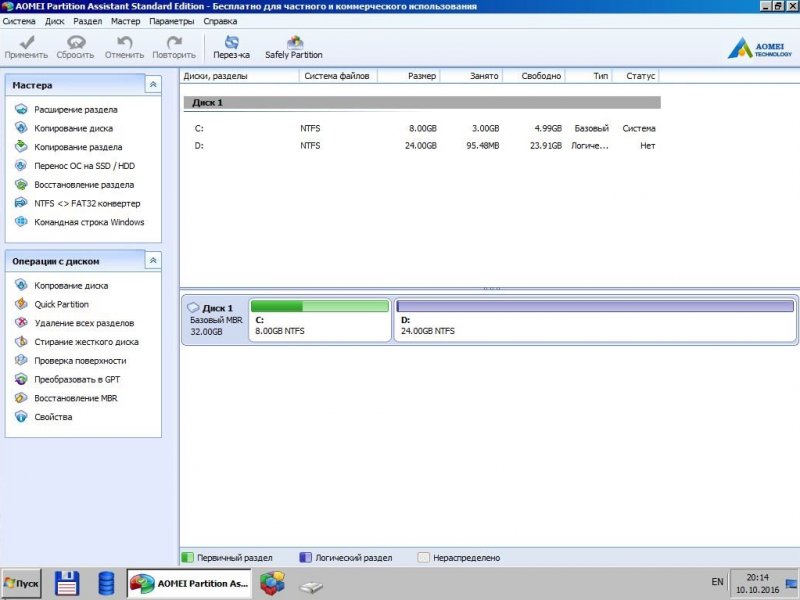Click the Восстановление MBR icon

[x=21, y=398]
